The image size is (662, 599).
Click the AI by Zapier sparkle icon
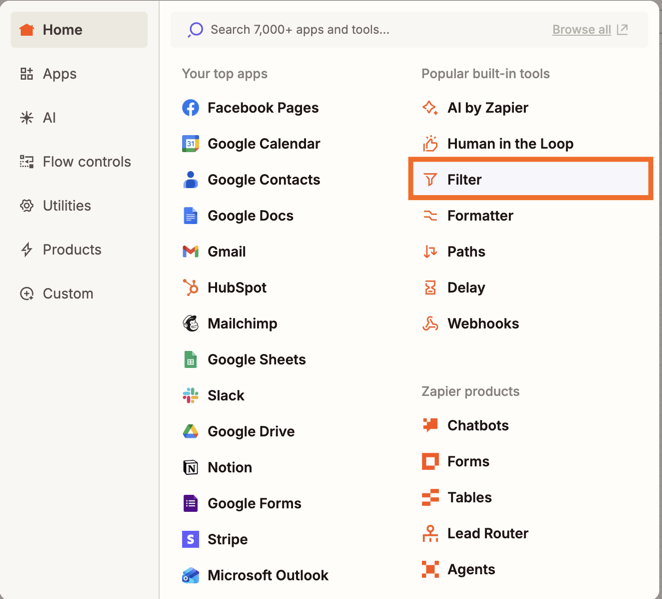430,108
